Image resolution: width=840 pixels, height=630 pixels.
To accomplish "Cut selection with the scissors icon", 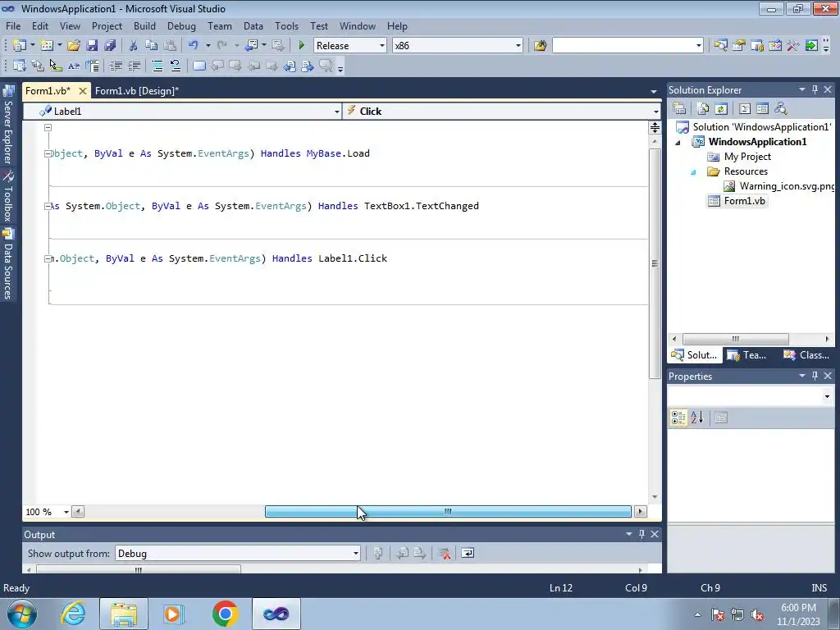I will click(x=133, y=46).
